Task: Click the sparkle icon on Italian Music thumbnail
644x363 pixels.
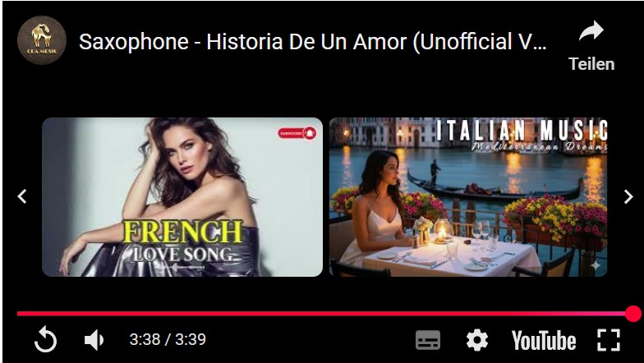Action: coord(596,265)
